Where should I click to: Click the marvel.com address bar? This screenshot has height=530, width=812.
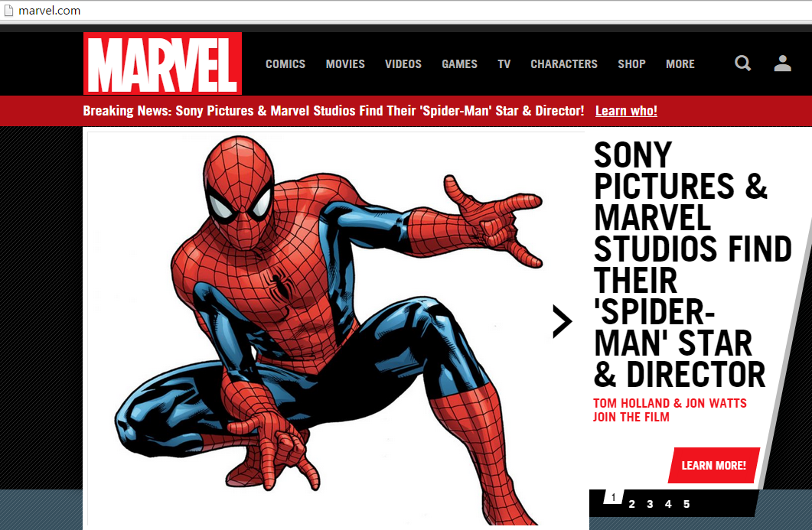click(406, 11)
